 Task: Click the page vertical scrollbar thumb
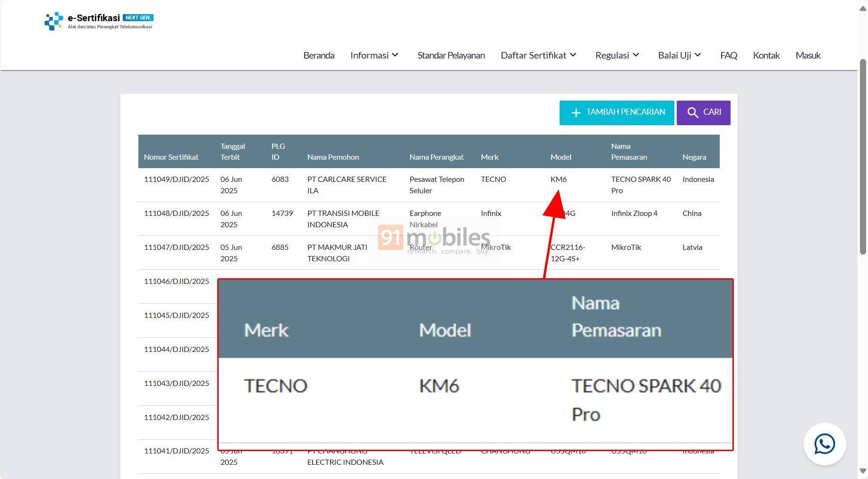click(863, 157)
